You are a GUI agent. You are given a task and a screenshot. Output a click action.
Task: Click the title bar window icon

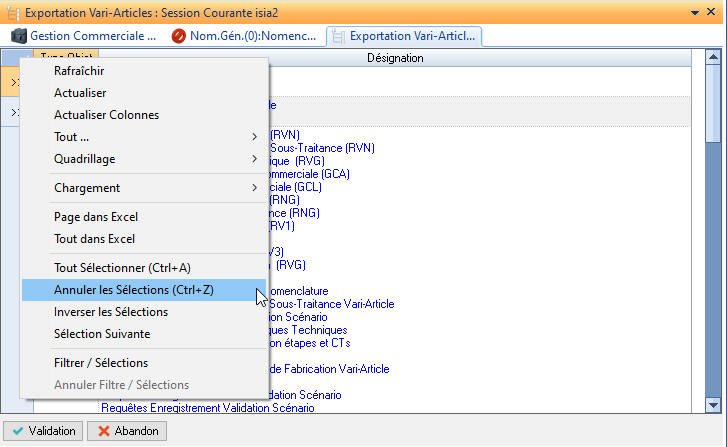13,12
